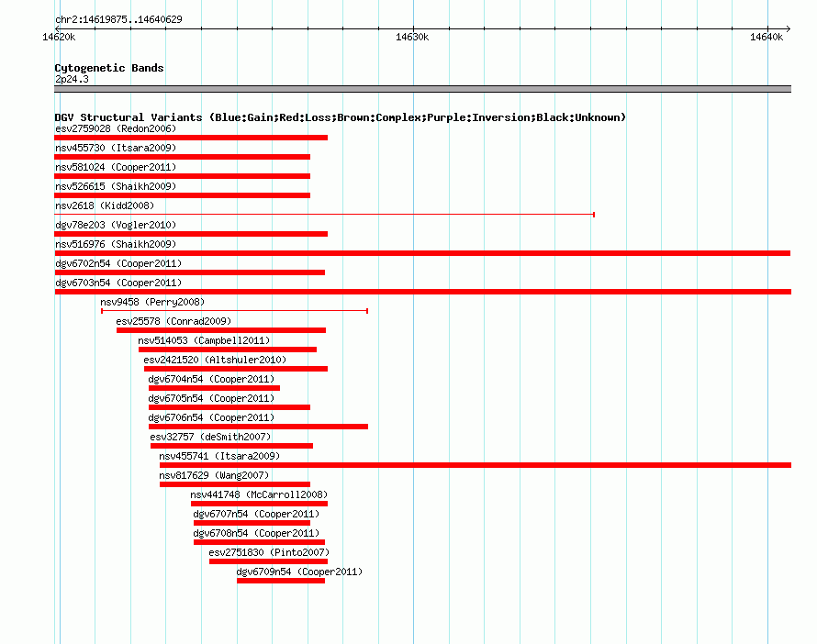Select esv25578 (Conrad2009) label
Screen dimensions: 817x644
click(173, 321)
